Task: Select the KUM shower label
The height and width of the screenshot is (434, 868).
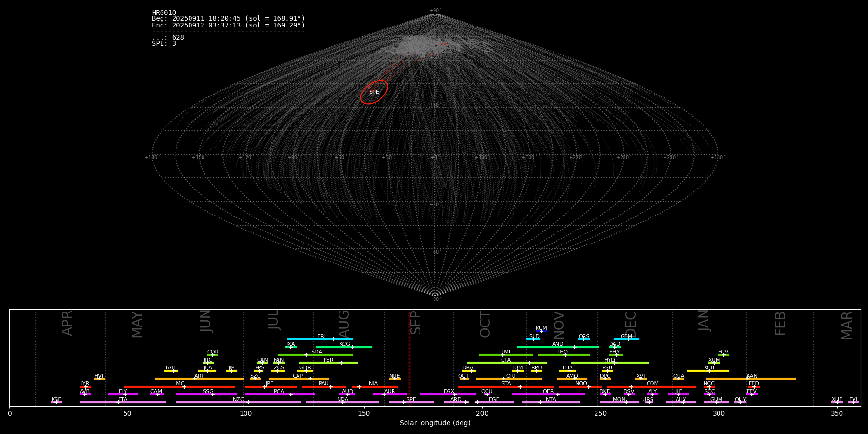Action: tap(541, 328)
